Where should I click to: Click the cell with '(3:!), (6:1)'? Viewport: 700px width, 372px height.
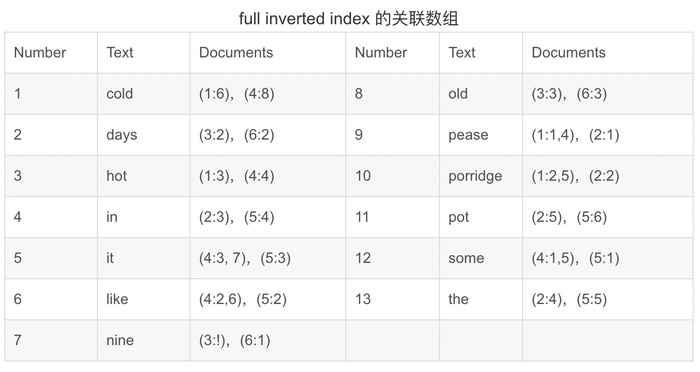pos(267,340)
